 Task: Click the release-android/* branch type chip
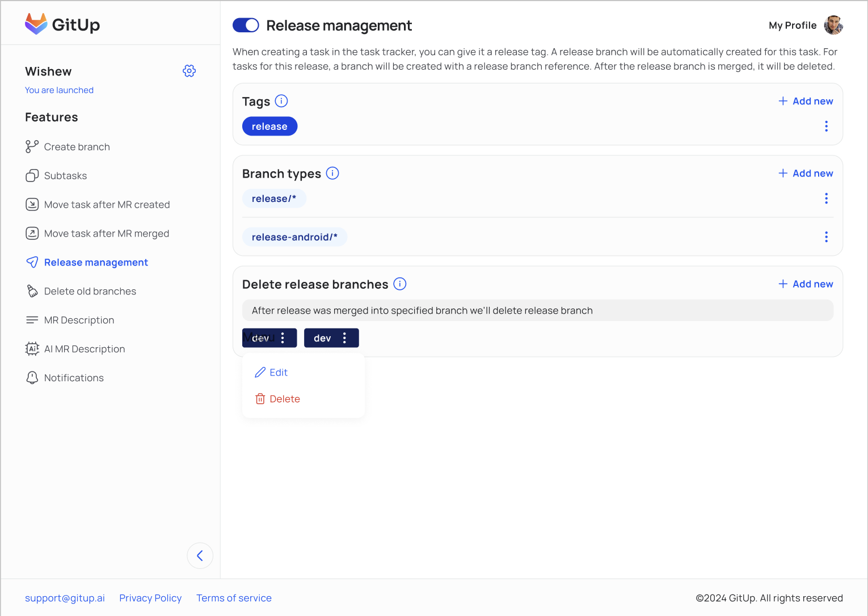[294, 237]
